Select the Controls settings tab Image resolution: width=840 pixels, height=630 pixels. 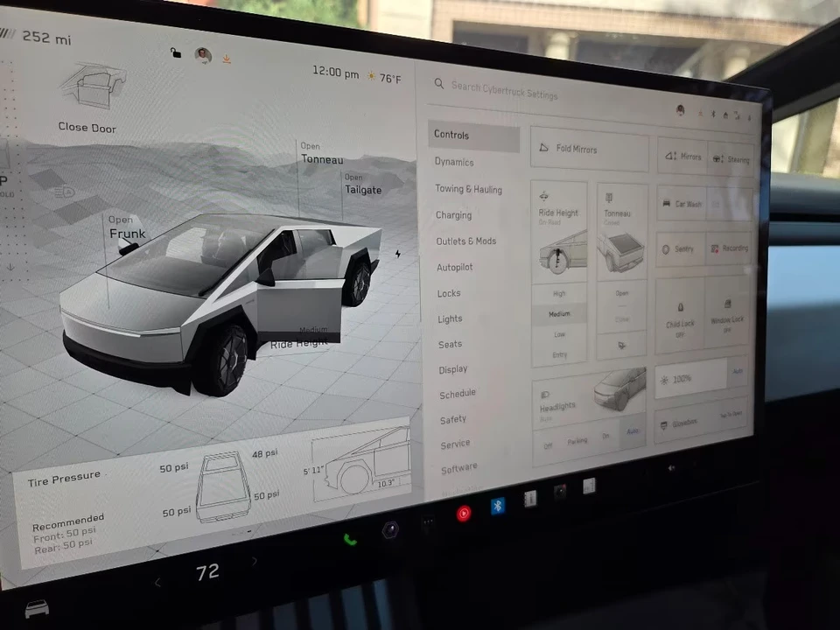(x=473, y=136)
